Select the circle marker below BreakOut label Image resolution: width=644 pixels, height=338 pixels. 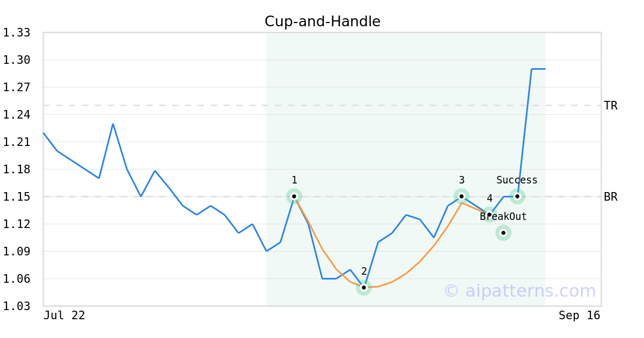tap(503, 233)
